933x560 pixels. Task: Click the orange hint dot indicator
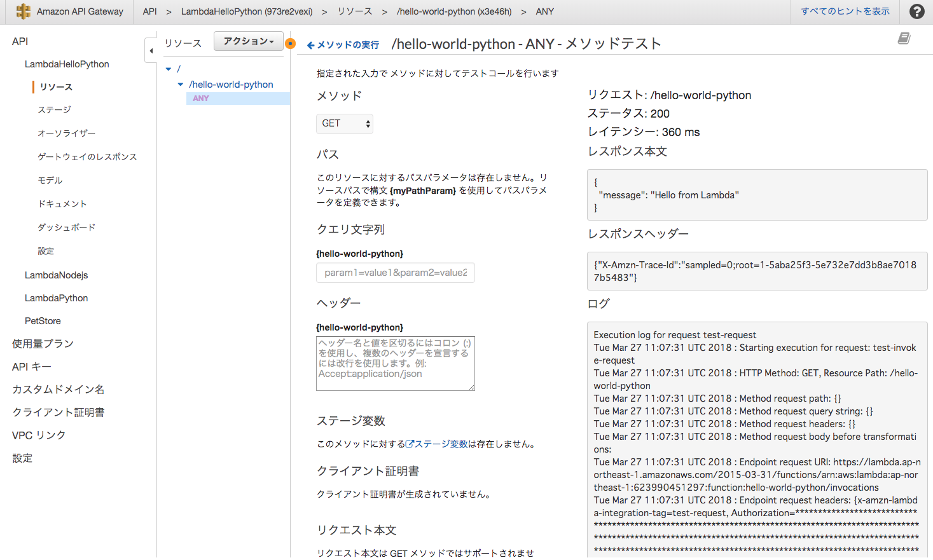pyautogui.click(x=291, y=44)
